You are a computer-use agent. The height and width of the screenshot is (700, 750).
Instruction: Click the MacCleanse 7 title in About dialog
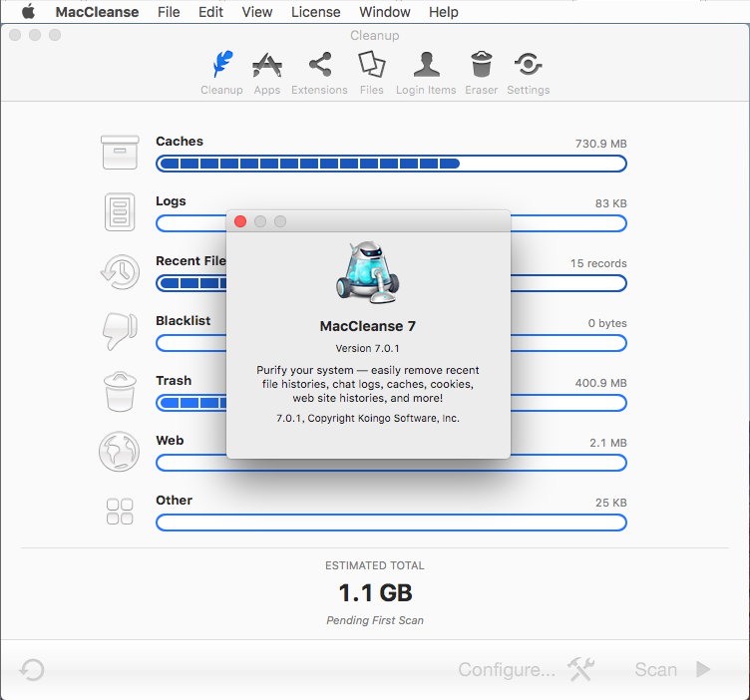click(368, 326)
